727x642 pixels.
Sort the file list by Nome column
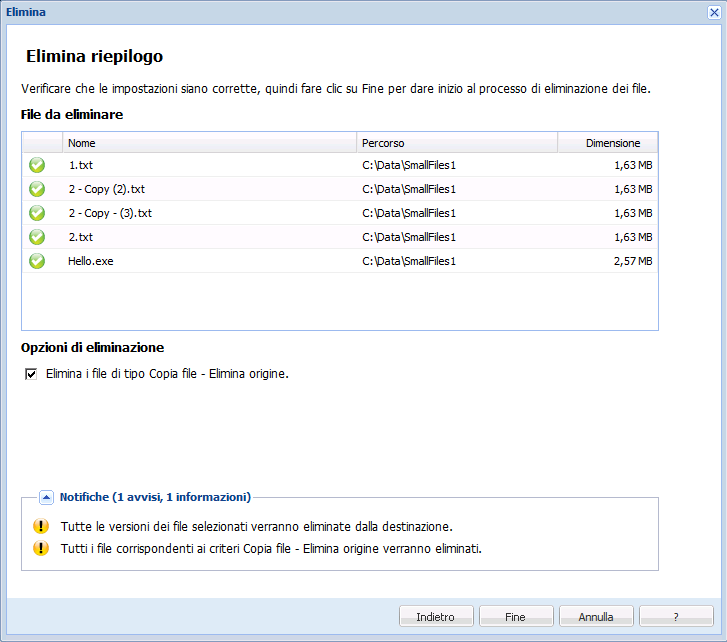[208, 143]
